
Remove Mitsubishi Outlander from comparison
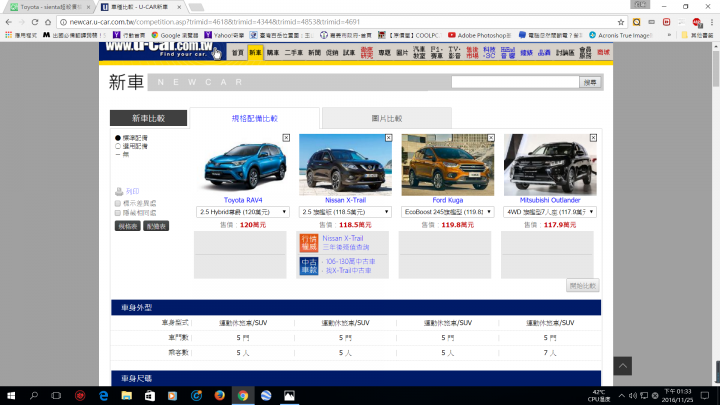pos(593,138)
